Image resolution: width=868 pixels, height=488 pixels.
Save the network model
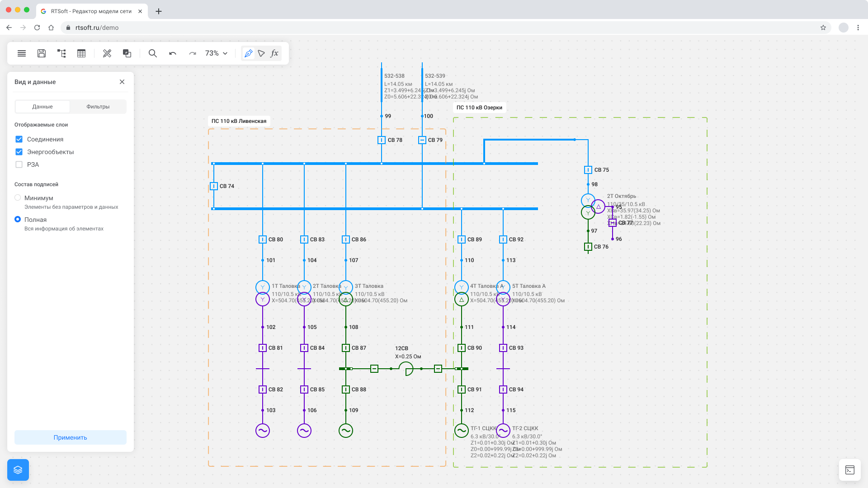(x=42, y=53)
